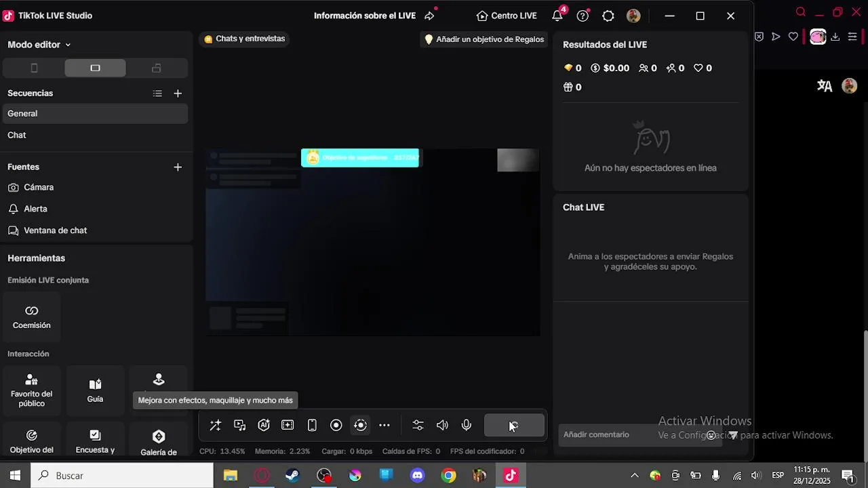The width and height of the screenshot is (868, 488).
Task: Open the help question mark icon
Action: tap(583, 16)
